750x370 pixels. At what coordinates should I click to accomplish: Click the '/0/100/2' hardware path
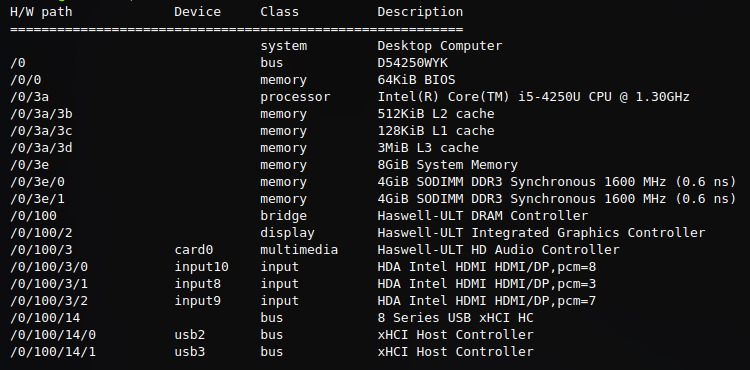(41, 233)
